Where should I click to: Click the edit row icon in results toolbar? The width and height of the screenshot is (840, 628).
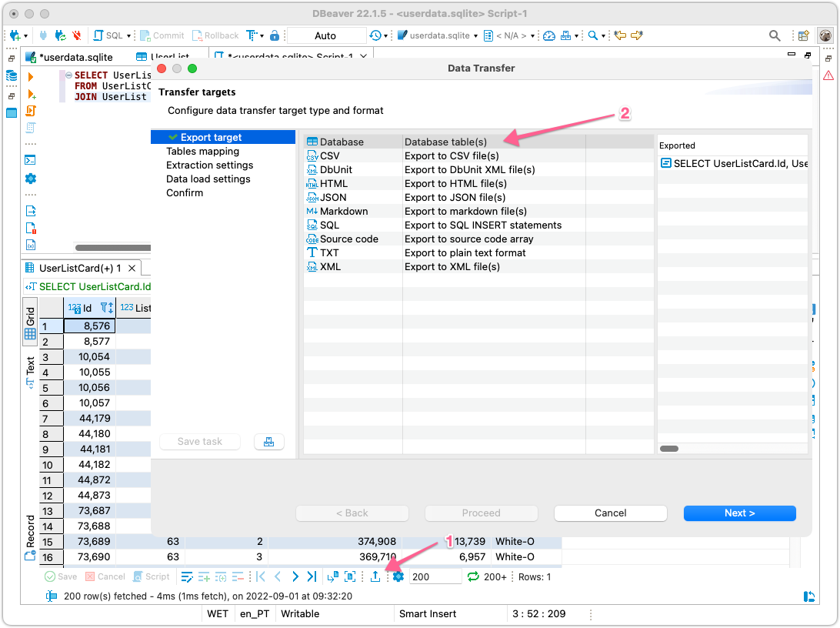(x=187, y=577)
